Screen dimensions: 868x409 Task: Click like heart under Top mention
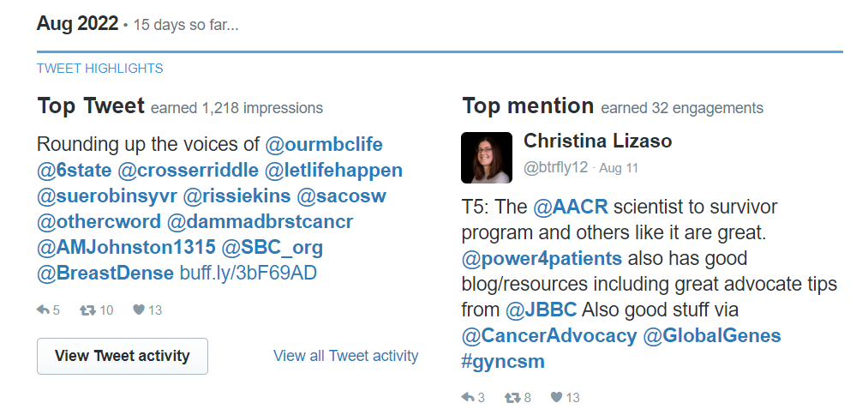point(556,397)
